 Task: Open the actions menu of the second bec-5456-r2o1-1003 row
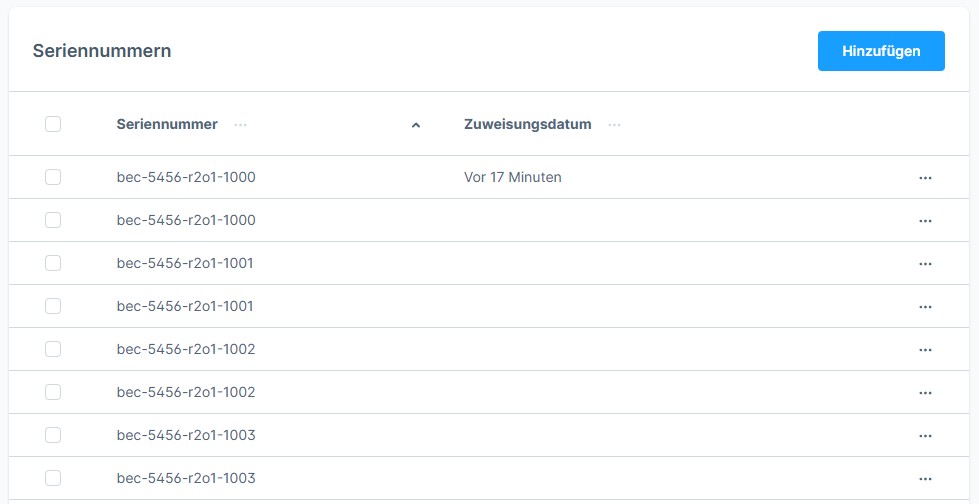(x=925, y=478)
